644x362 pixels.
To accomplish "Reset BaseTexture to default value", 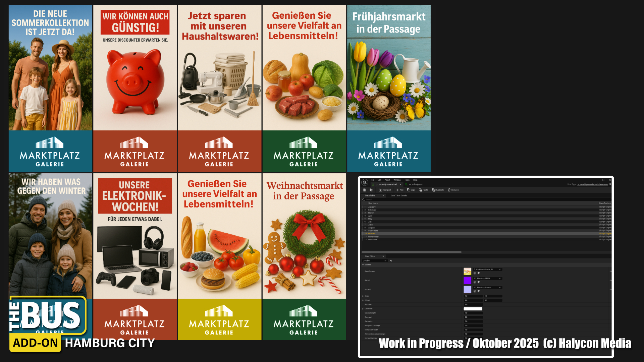I will [x=610, y=271].
